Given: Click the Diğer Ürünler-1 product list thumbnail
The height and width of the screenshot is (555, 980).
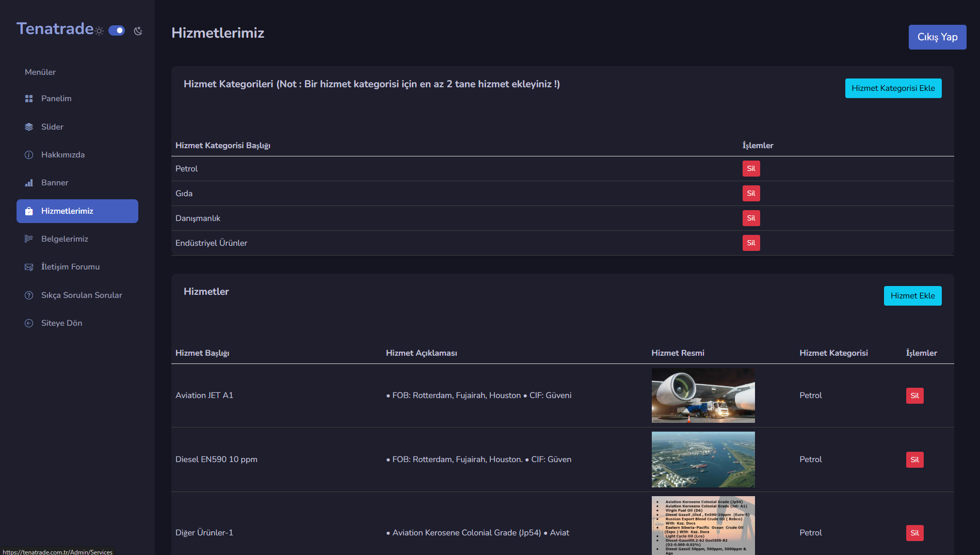Looking at the screenshot, I should [x=703, y=526].
